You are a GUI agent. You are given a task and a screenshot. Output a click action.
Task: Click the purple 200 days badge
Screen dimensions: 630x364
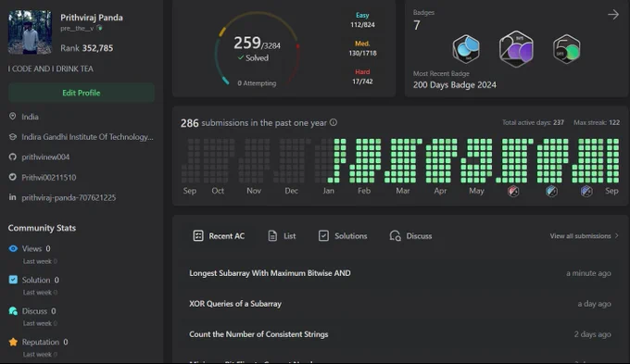pyautogui.click(x=516, y=49)
